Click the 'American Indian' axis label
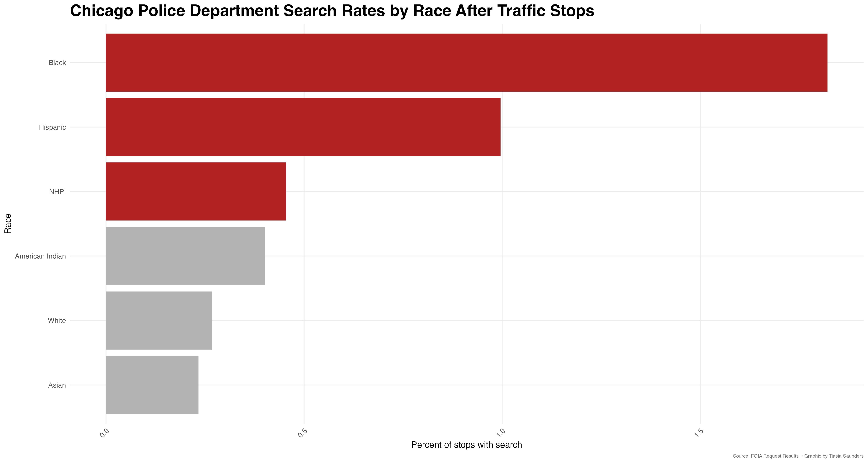The image size is (868, 463). 41,256
